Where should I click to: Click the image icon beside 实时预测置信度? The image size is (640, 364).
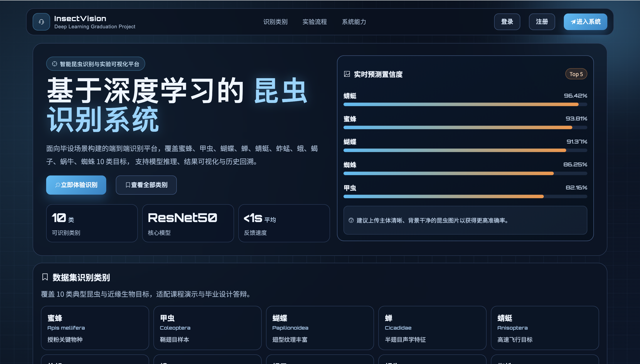pos(347,74)
